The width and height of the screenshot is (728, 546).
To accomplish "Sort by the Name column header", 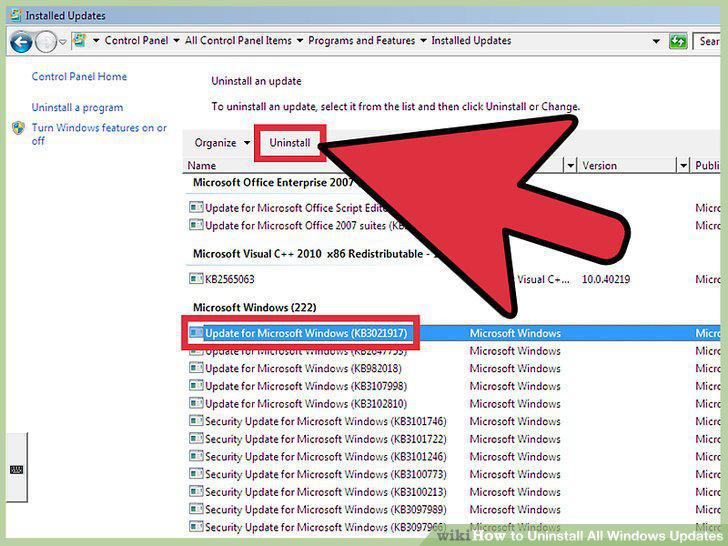I will (x=202, y=166).
